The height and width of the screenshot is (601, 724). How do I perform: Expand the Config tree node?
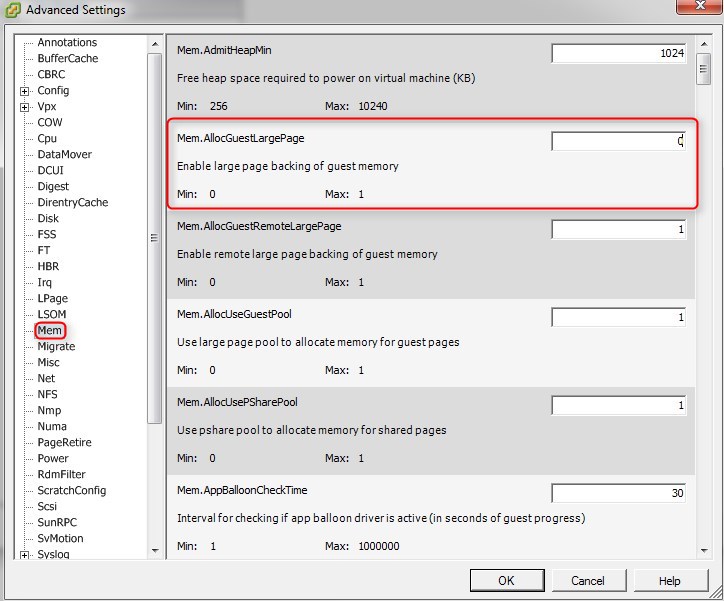(24, 91)
